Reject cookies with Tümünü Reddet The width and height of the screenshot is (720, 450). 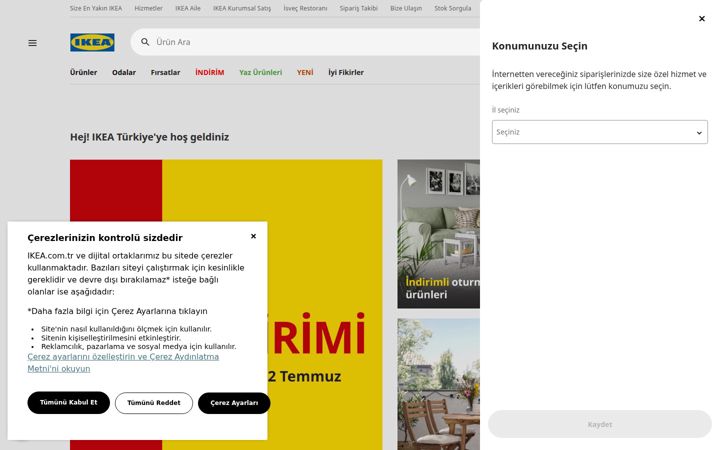[x=154, y=403]
